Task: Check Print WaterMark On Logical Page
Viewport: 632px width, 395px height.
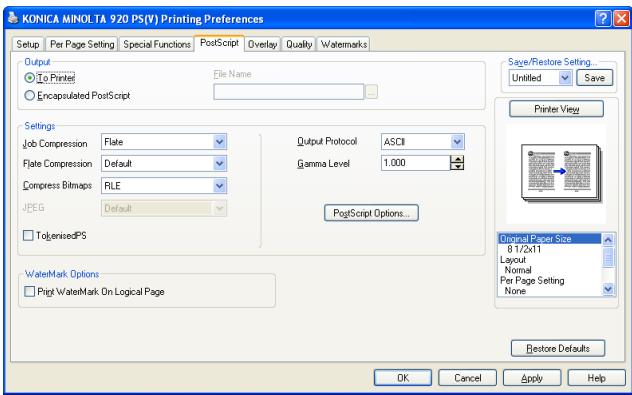Action: [29, 291]
